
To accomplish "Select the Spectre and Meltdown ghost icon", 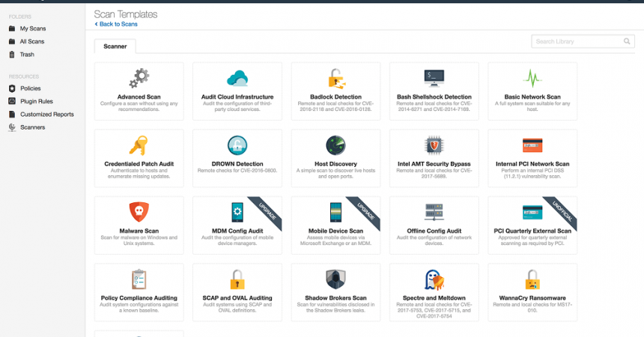I will pyautogui.click(x=434, y=279).
